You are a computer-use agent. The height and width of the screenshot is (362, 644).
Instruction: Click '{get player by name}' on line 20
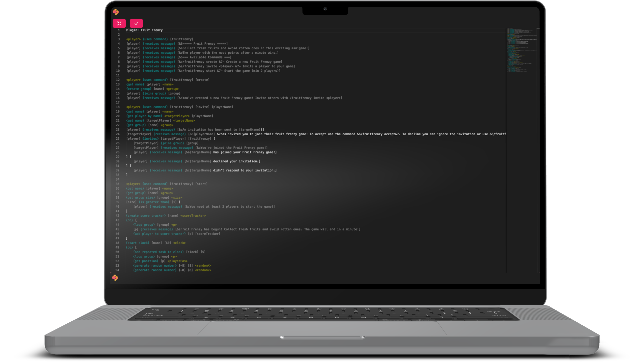coord(144,116)
